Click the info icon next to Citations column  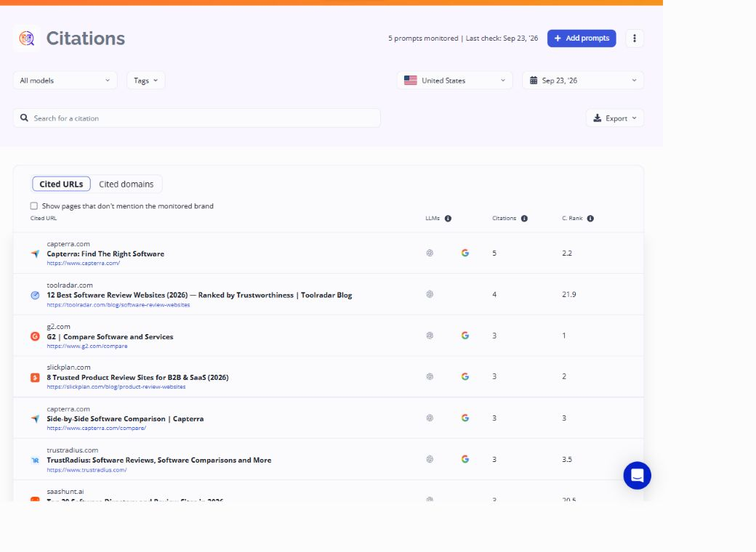tap(524, 219)
